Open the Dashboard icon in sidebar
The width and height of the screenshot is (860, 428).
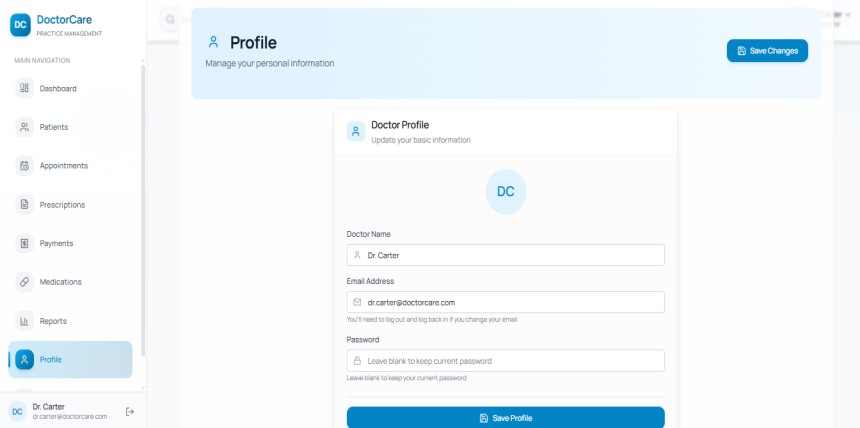tap(25, 88)
